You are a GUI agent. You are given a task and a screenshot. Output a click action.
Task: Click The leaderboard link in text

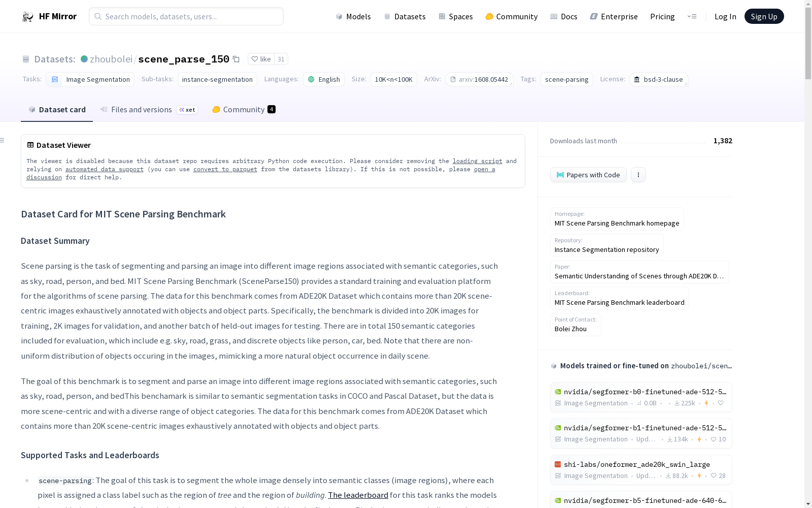click(358, 495)
